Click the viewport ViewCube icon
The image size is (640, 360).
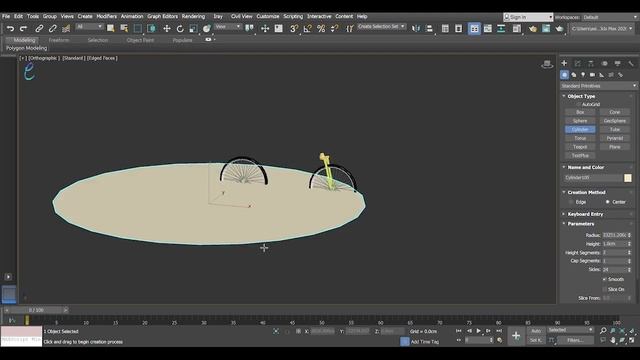coord(547,64)
